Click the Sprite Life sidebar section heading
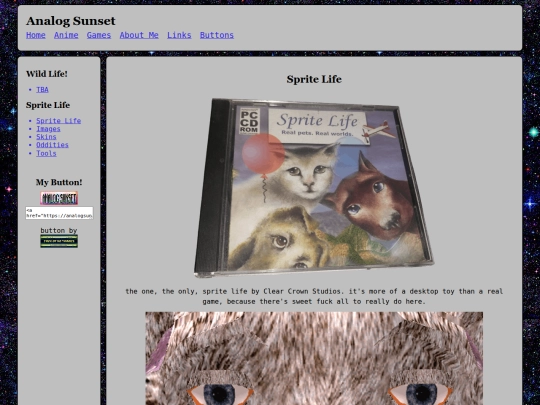 pyautogui.click(x=48, y=105)
